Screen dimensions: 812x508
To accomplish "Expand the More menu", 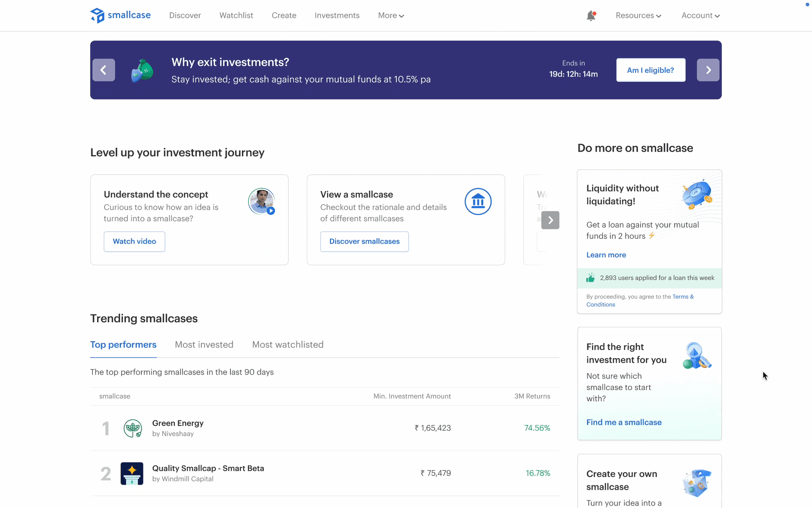I will point(391,15).
